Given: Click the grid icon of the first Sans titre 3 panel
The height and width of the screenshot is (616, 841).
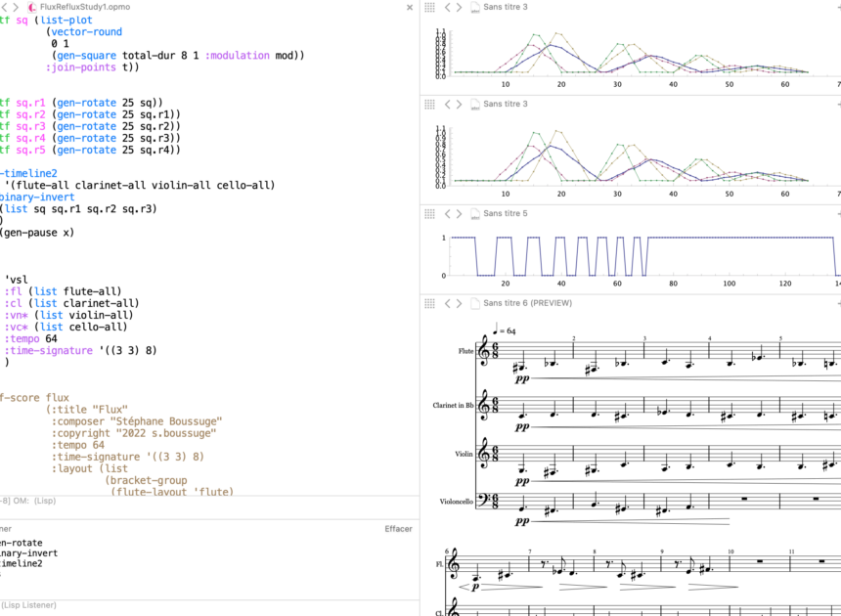Looking at the screenshot, I should (428, 7).
